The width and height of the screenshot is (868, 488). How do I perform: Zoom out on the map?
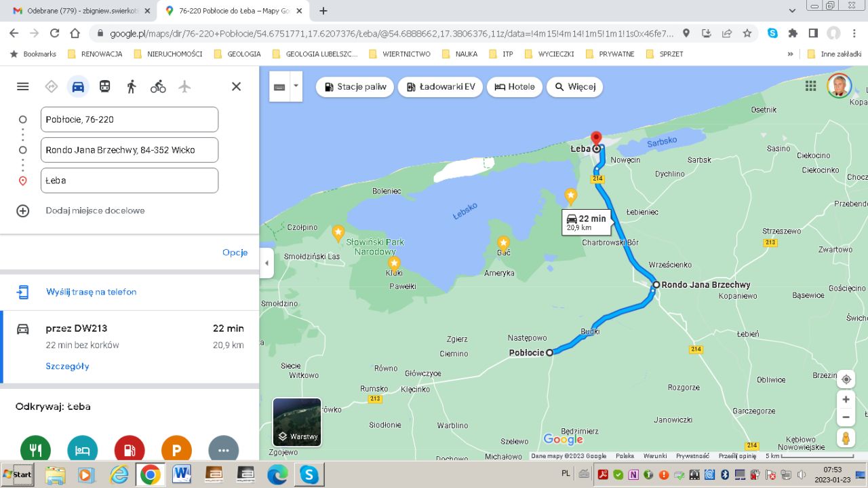pyautogui.click(x=846, y=417)
